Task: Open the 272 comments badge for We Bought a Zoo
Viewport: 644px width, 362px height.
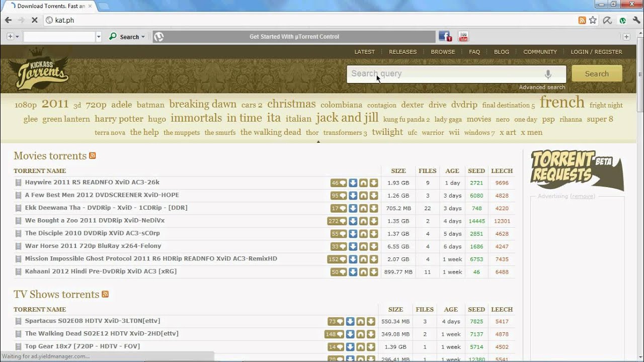Action: click(x=337, y=221)
